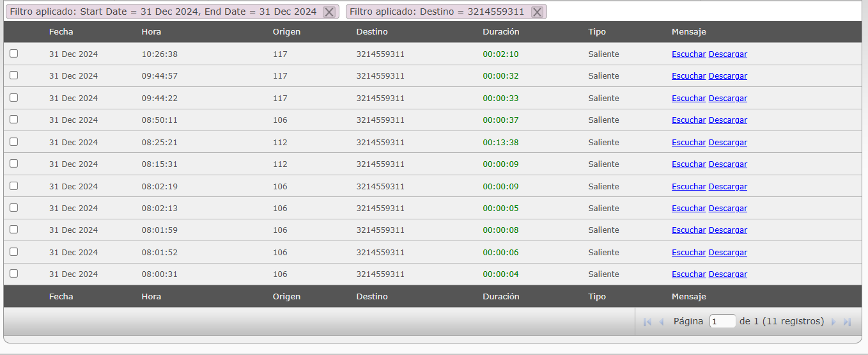The height and width of the screenshot is (355, 868).
Task: Listen to the 10:26:38 call recording
Action: point(688,54)
